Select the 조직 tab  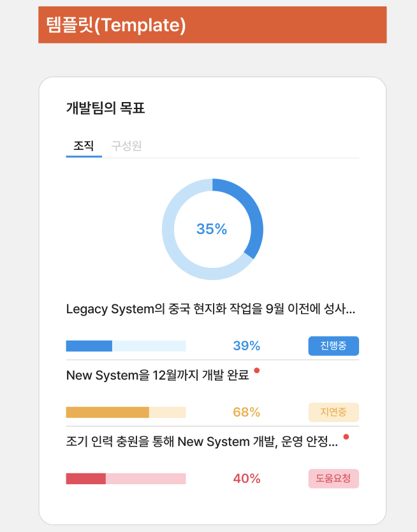84,145
